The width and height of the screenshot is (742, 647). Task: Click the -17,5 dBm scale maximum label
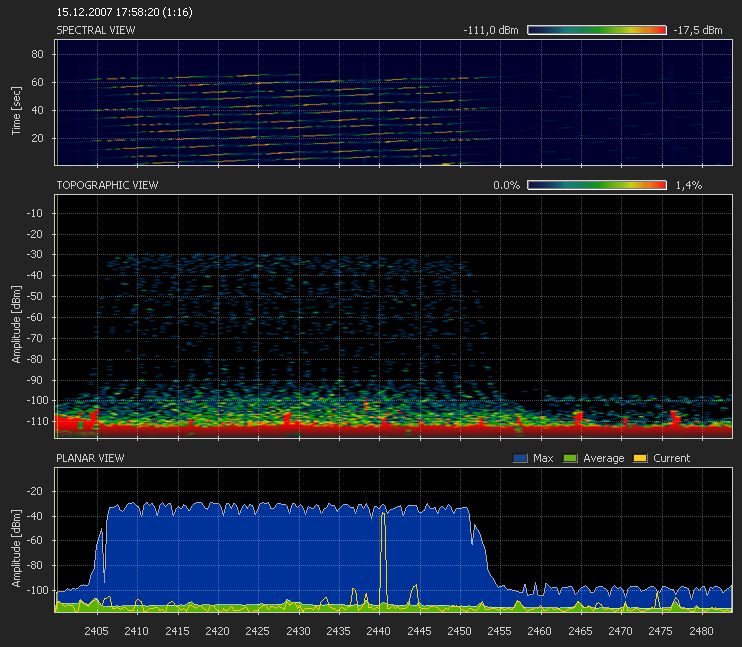click(698, 30)
